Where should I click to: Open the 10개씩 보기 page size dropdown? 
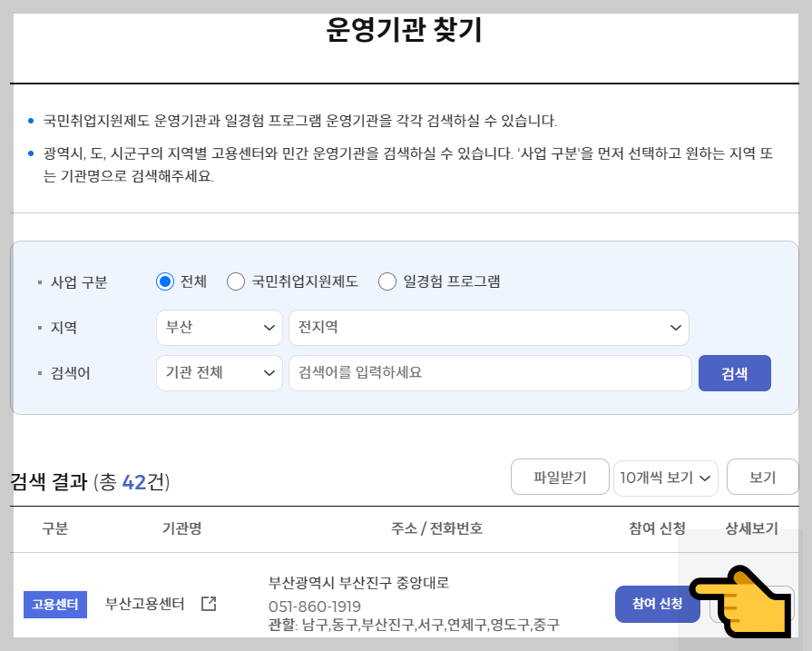pyautogui.click(x=665, y=477)
